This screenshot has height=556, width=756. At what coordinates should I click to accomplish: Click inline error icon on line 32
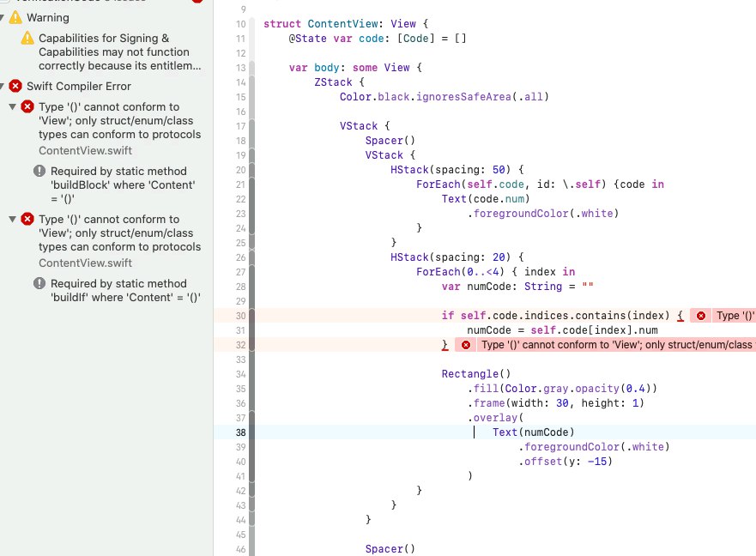pyautogui.click(x=466, y=345)
